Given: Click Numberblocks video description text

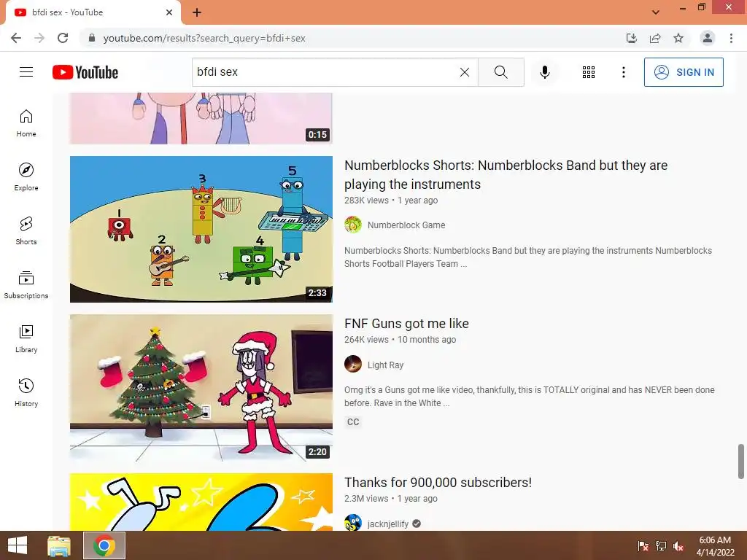Looking at the screenshot, I should (x=528, y=257).
